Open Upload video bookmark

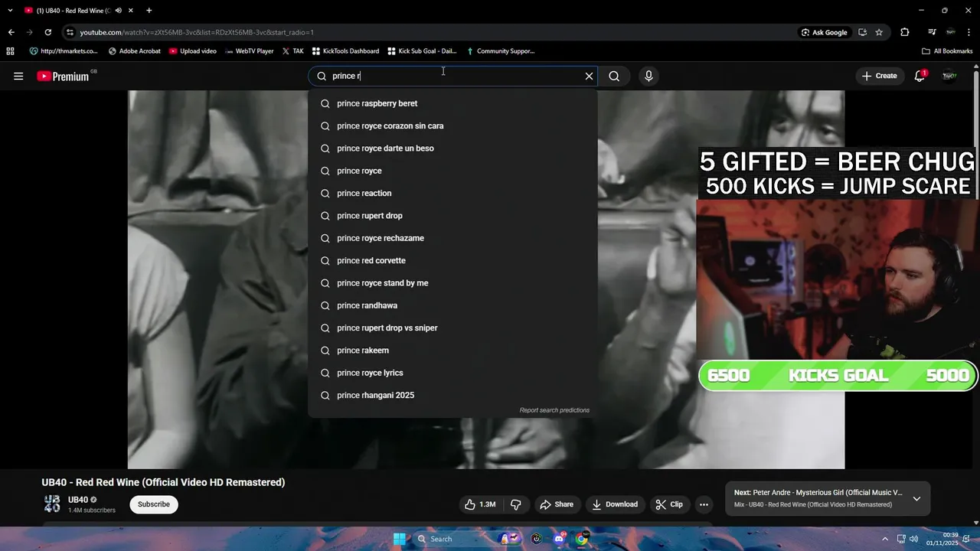tap(193, 51)
